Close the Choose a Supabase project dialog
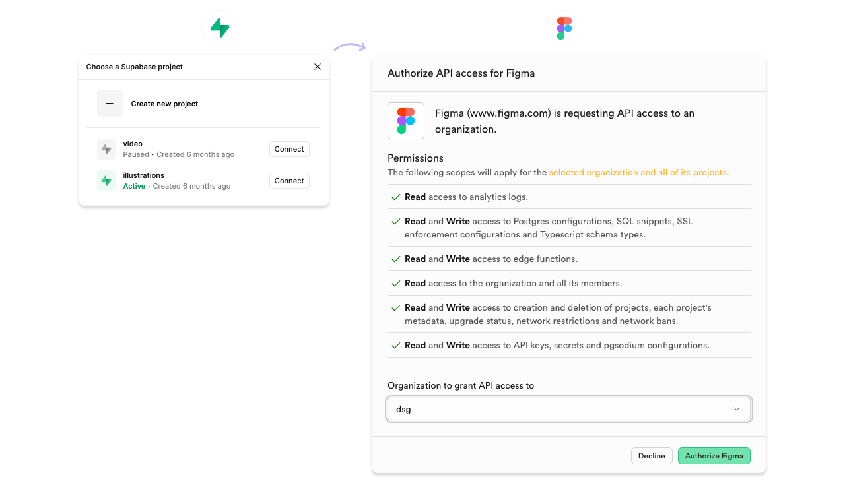Image resolution: width=845 pixels, height=504 pixels. pos(318,67)
